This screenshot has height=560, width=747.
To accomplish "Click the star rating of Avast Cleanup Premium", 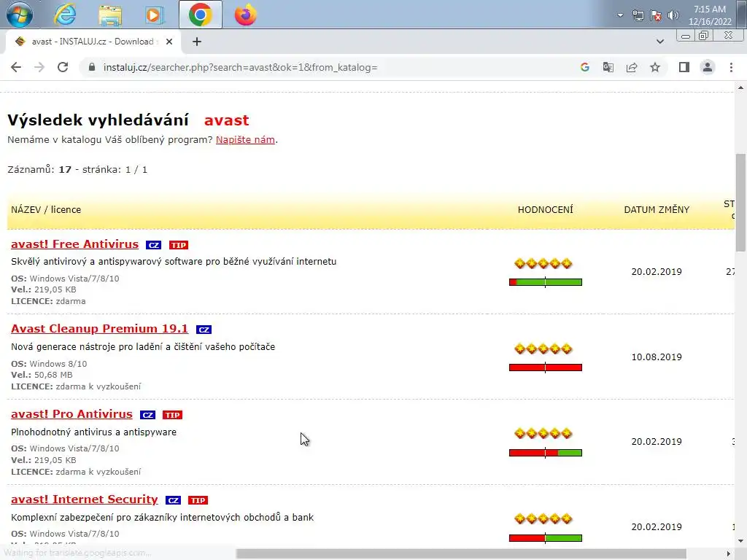I will pos(543,349).
